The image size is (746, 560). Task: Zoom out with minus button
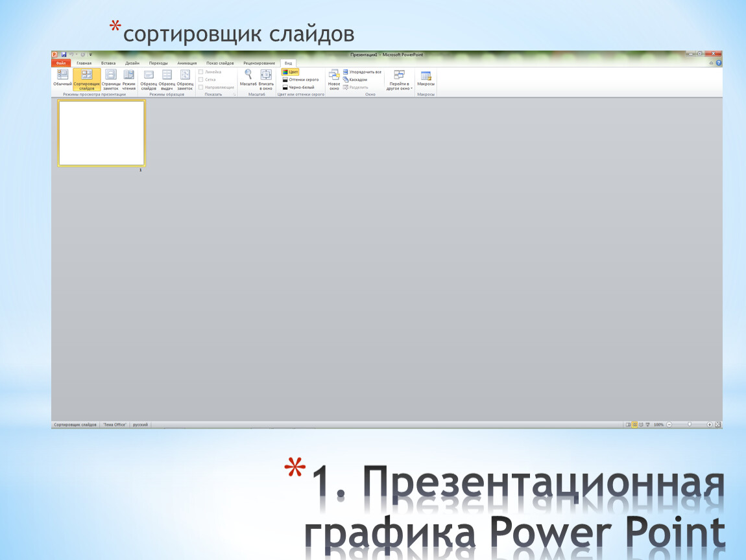coord(669,425)
